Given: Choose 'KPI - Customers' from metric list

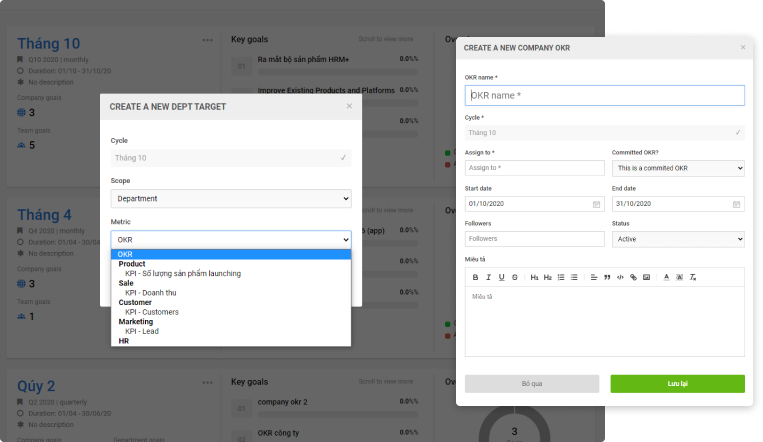Looking at the screenshot, I should click(x=152, y=312).
